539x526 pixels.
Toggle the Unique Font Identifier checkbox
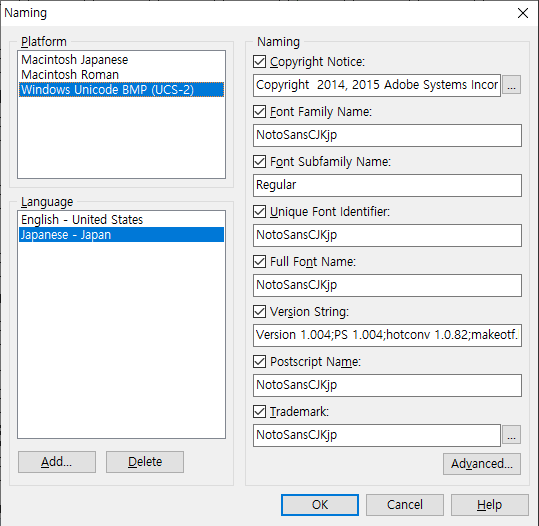click(260, 212)
